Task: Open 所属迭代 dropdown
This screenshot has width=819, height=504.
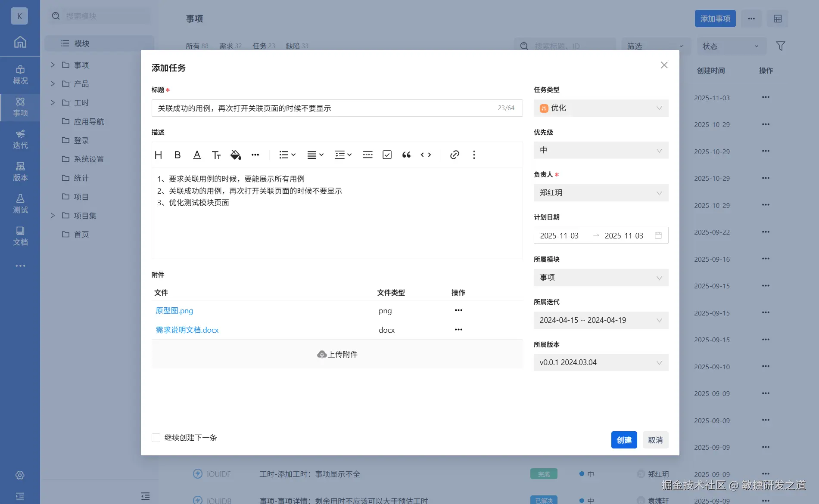Action: click(601, 320)
